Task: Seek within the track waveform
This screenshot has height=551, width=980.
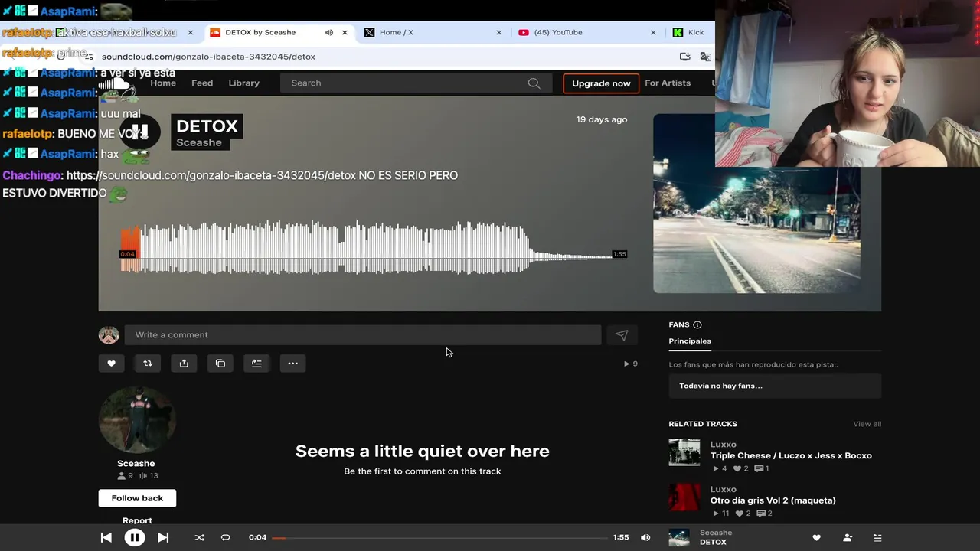Action: click(374, 247)
